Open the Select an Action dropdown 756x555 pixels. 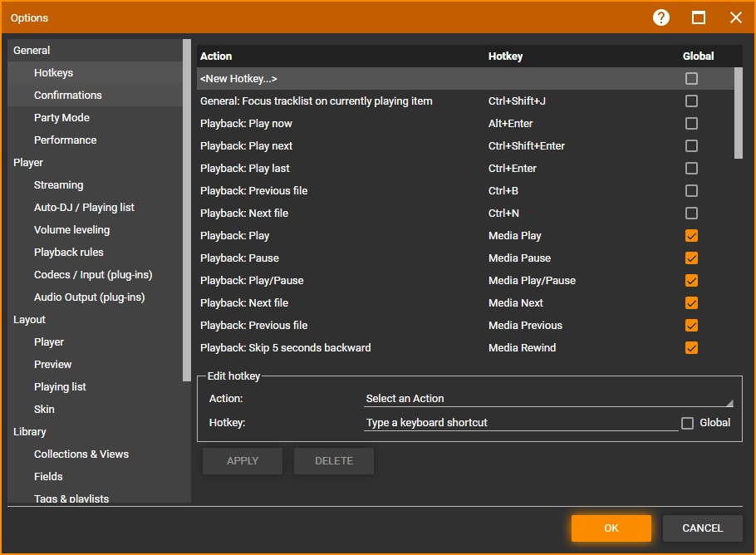[549, 399]
